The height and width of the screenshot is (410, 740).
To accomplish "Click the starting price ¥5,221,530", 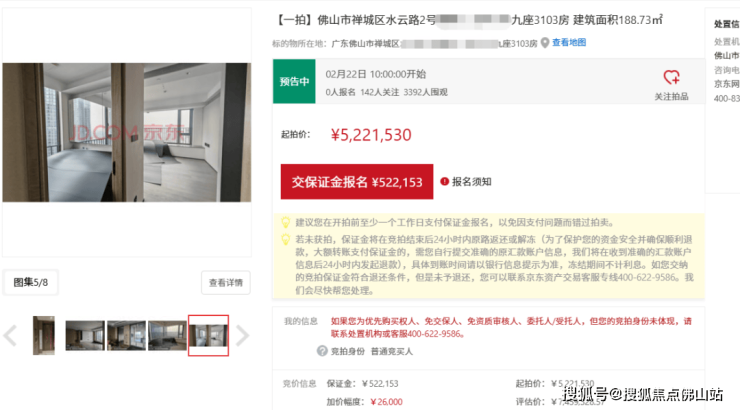I will pos(371,135).
